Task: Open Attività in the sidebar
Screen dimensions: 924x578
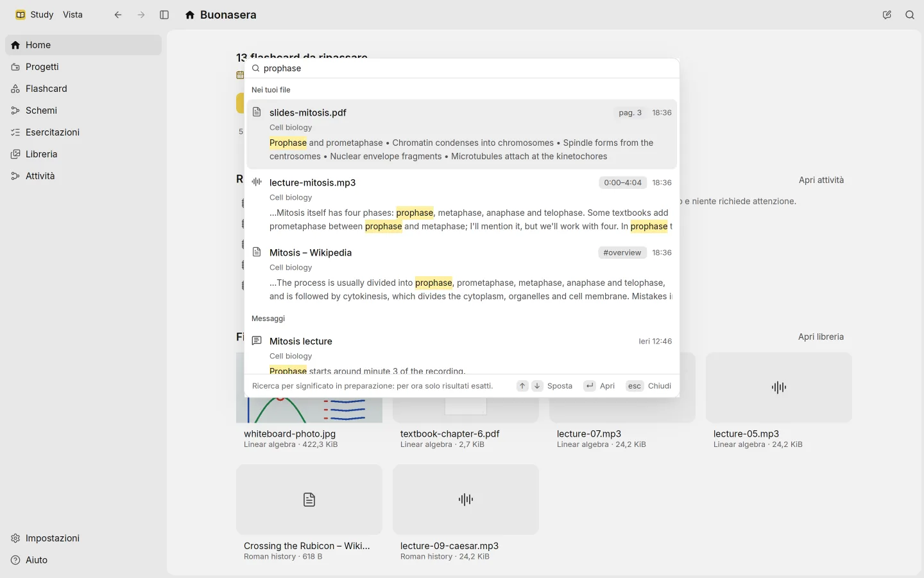Action: 83,176
